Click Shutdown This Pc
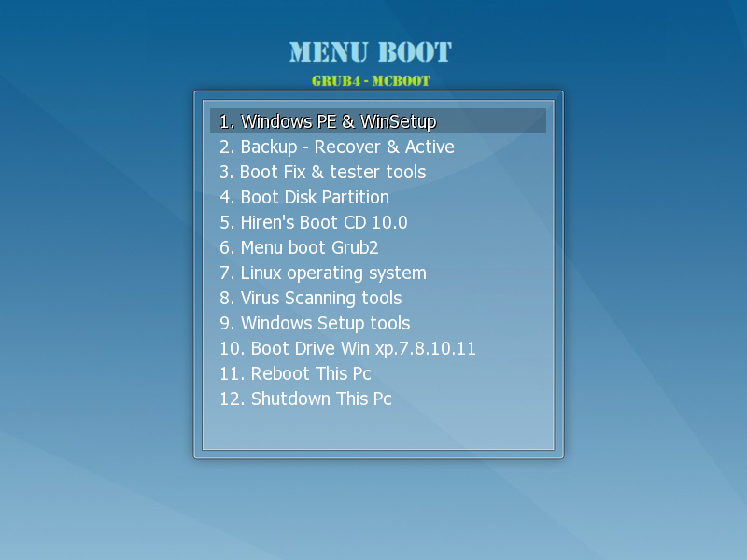 (305, 399)
